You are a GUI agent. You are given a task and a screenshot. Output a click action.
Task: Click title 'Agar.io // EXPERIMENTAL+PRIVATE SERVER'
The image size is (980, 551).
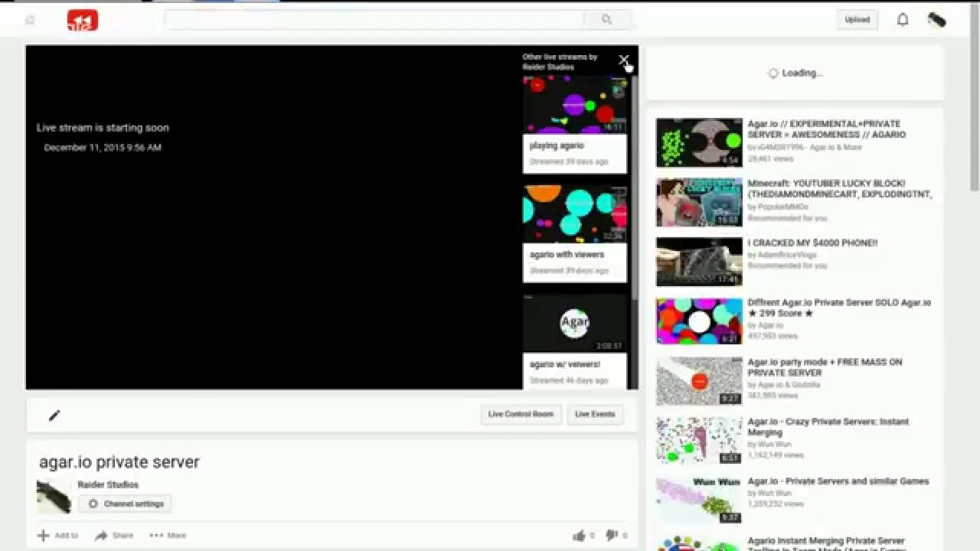click(827, 129)
